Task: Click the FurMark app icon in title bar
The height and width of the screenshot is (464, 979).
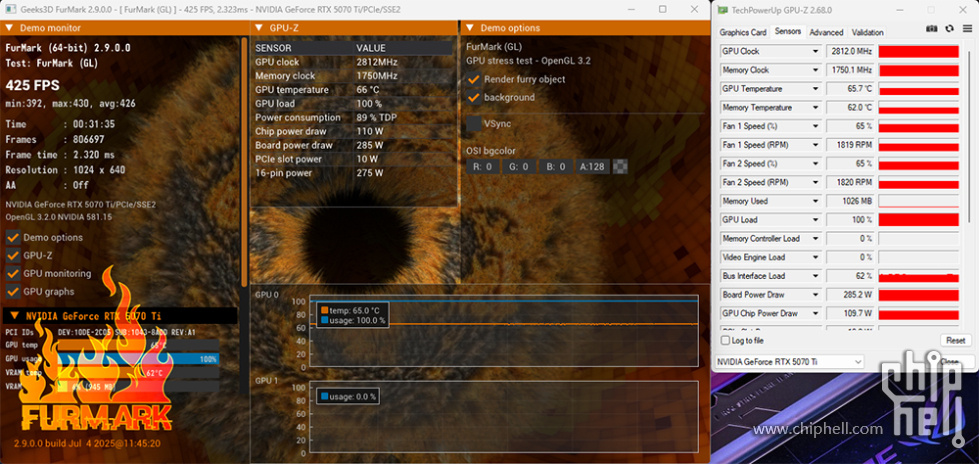Action: 9,9
